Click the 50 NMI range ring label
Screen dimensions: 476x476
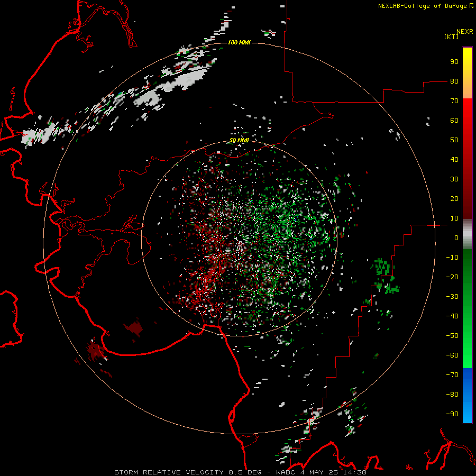coord(239,140)
